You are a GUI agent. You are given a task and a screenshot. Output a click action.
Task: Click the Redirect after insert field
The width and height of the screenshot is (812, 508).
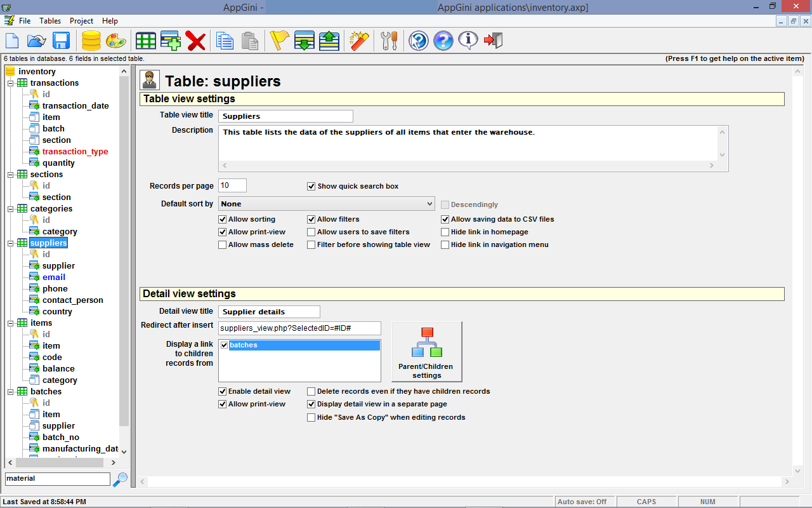(299, 328)
